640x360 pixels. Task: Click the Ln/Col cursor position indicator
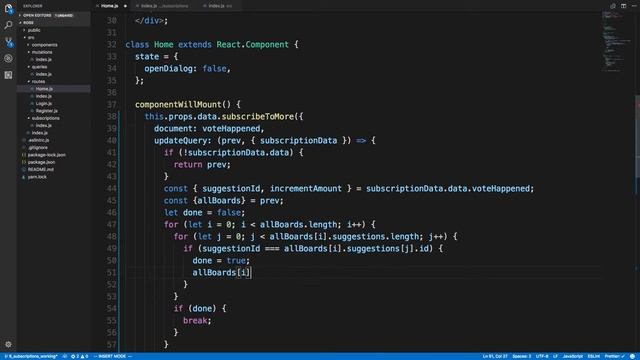(x=495, y=356)
